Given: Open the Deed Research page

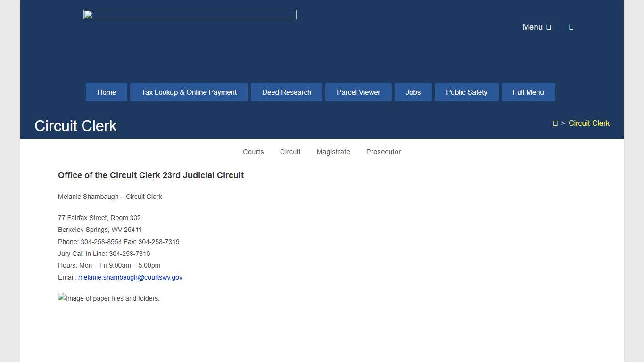Looking at the screenshot, I should (287, 92).
